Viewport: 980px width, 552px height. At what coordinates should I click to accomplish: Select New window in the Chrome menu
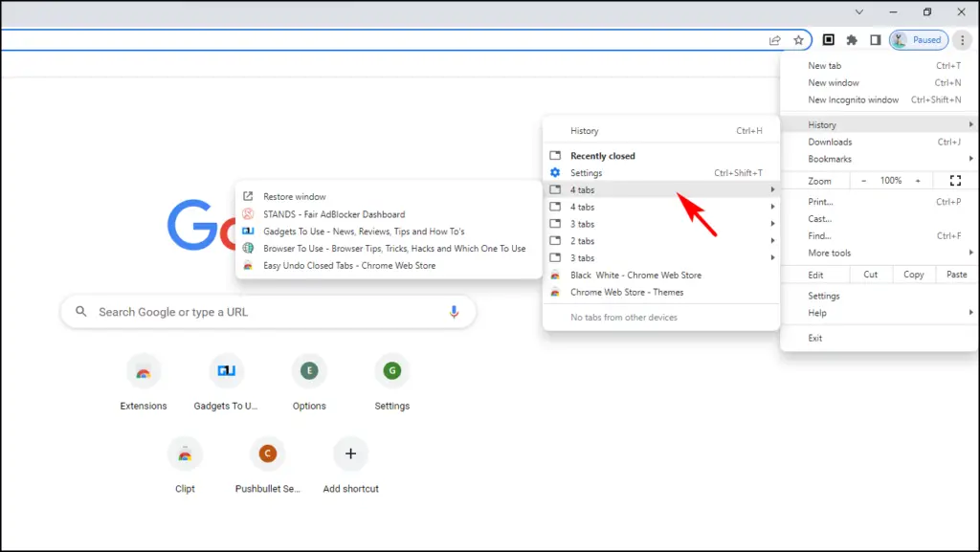coord(878,82)
